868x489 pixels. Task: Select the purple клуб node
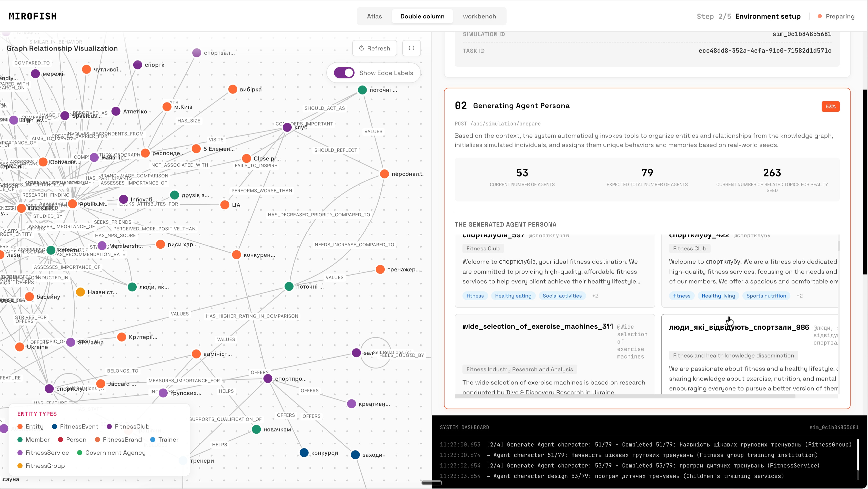click(287, 127)
